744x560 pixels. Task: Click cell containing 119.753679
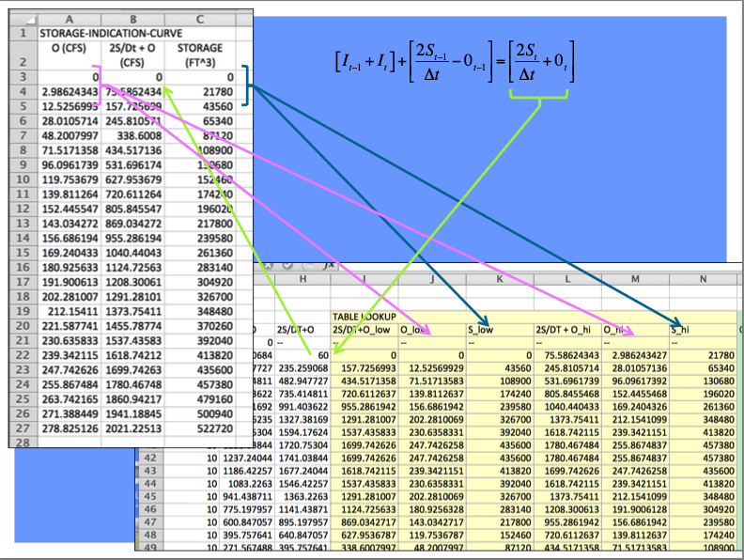[x=70, y=179]
